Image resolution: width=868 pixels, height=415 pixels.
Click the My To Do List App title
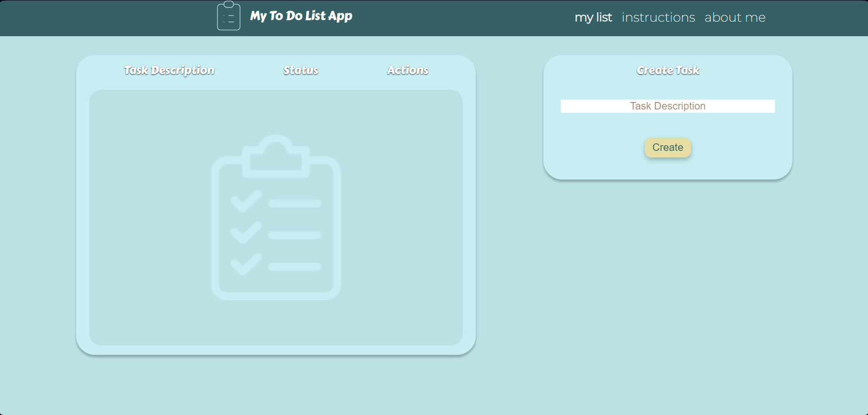301,16
